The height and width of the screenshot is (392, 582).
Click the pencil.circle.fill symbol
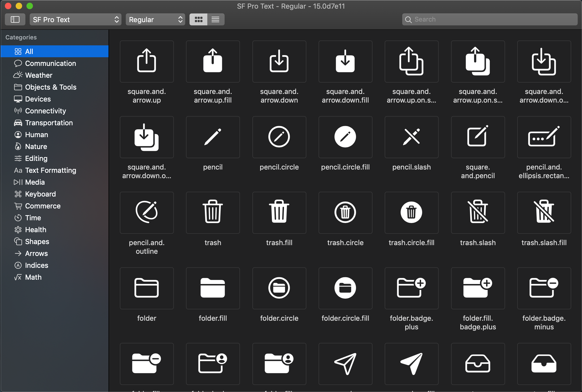click(345, 137)
